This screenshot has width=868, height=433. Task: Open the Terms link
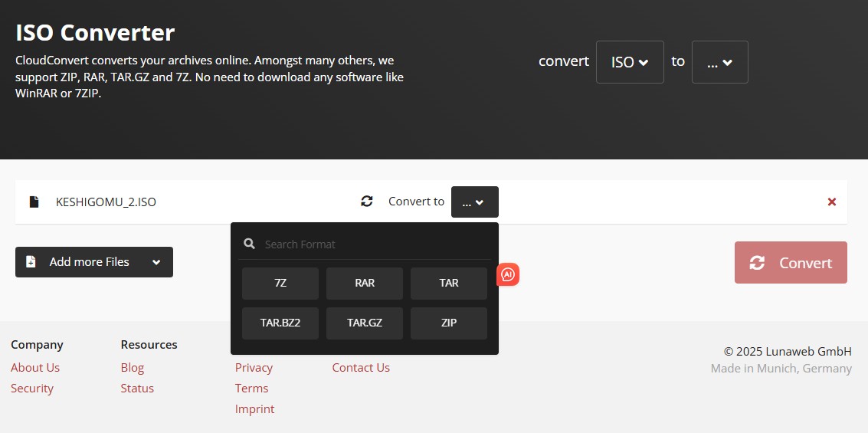pyautogui.click(x=251, y=388)
